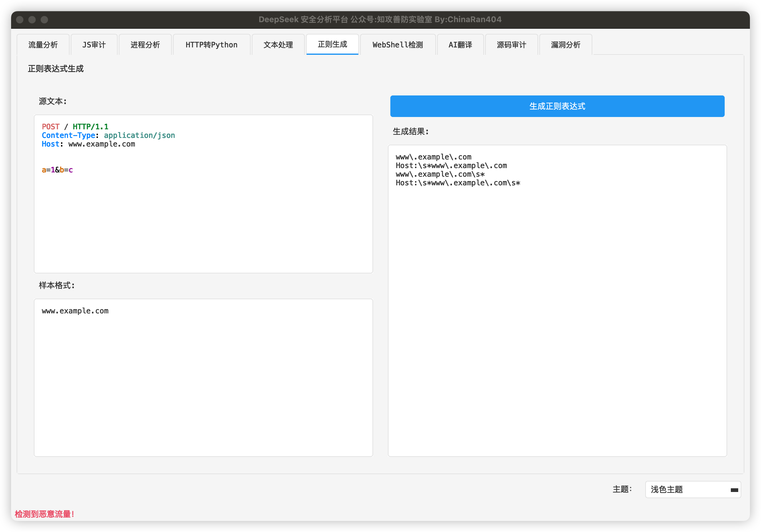Open the 源码审计 tab

point(511,45)
